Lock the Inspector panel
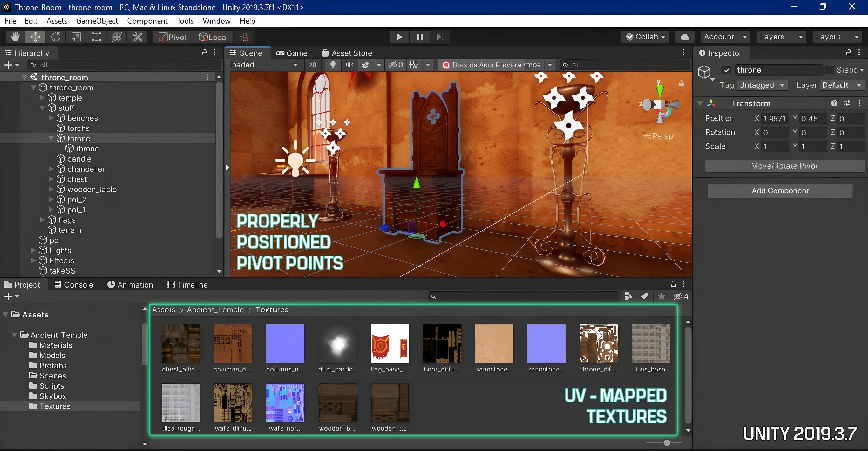This screenshot has width=868, height=451. pos(848,52)
